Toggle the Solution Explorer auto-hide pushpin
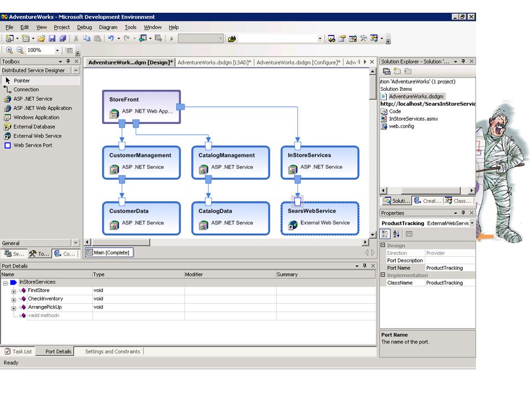 click(x=463, y=62)
